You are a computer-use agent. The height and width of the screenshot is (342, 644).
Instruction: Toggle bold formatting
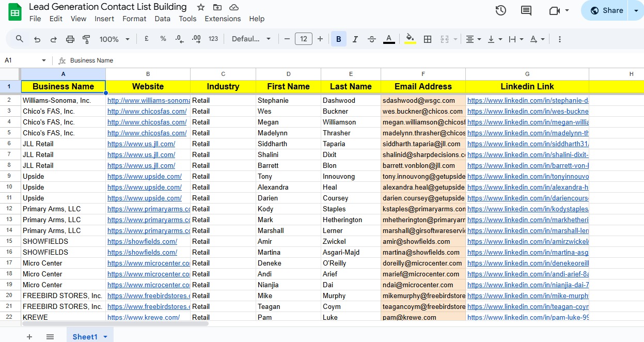(339, 39)
